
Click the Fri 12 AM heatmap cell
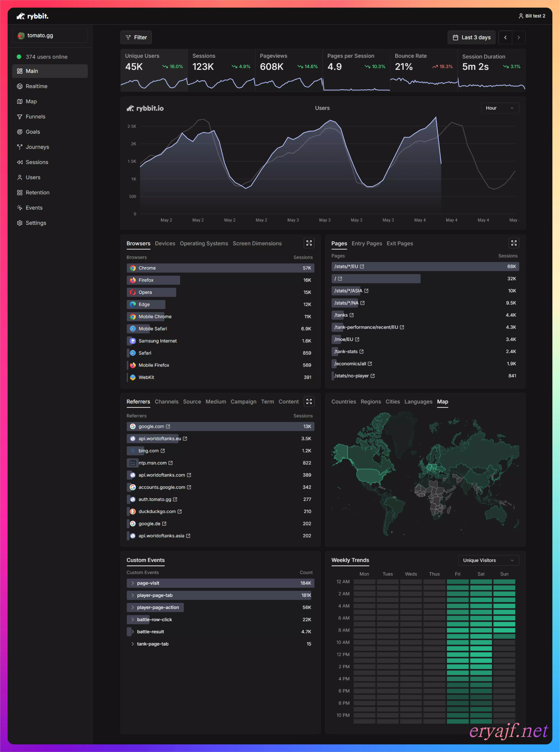[x=458, y=582]
